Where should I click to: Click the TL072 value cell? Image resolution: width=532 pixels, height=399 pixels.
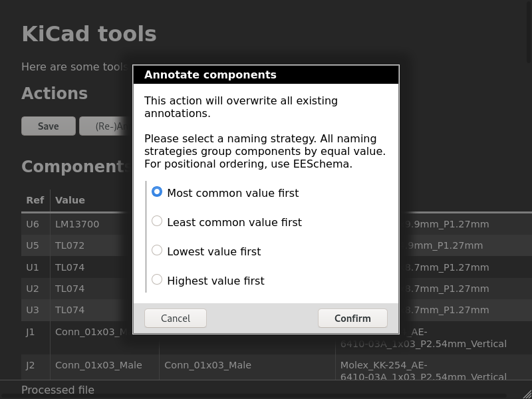tap(70, 245)
